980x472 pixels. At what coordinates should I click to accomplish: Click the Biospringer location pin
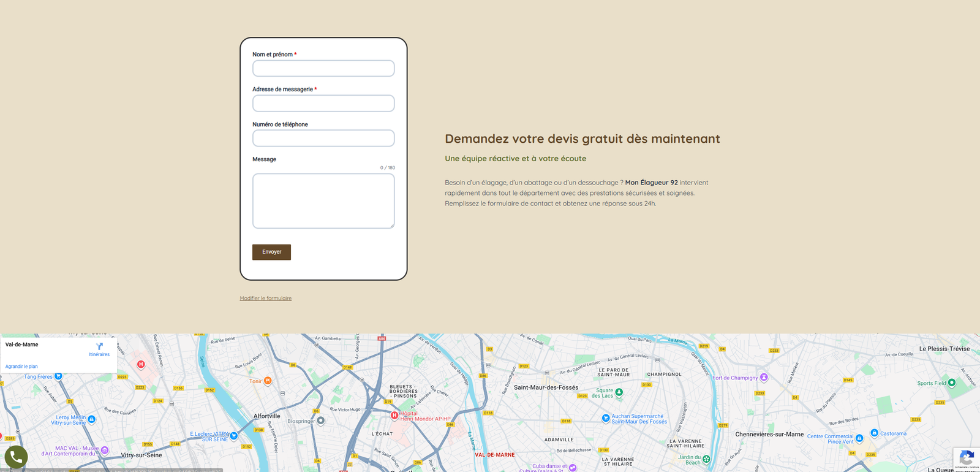click(320, 421)
